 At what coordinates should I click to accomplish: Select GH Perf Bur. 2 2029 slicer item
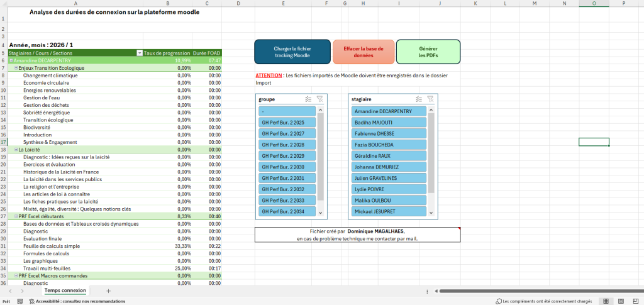tap(287, 156)
